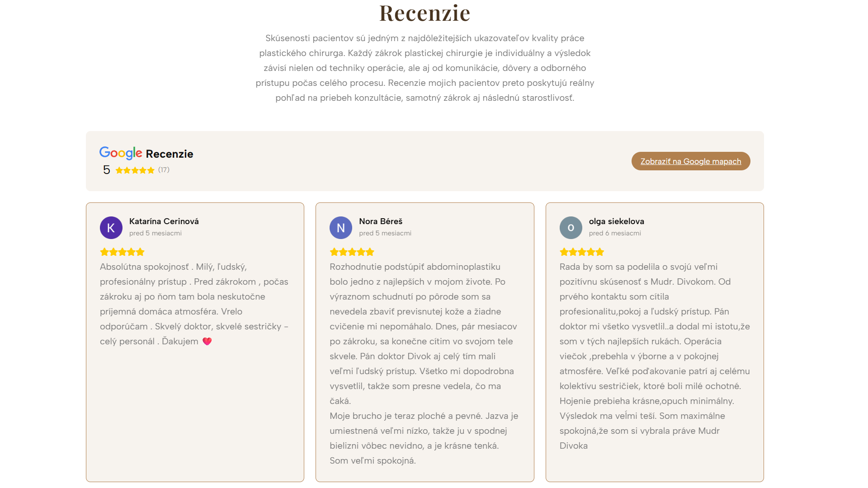Image resolution: width=868 pixels, height=488 pixels.
Task: Click the star rating in Katarína Cerinová's review
Action: pos(123,252)
